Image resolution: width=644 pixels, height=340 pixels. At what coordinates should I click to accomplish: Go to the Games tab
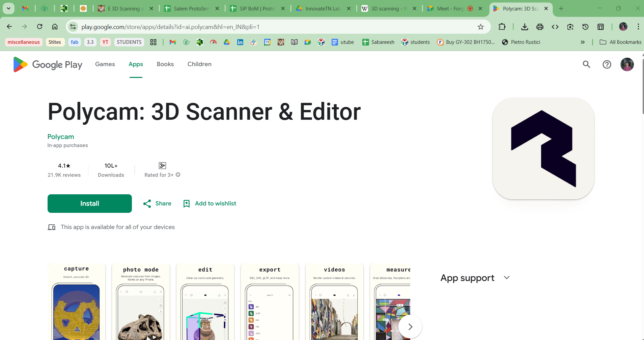105,64
